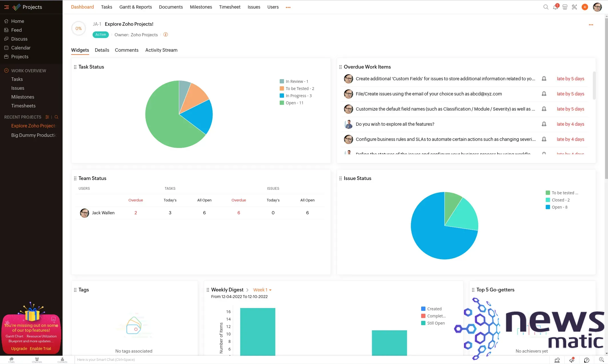Collapse the Work Overview section
608x364 pixels.
6,71
